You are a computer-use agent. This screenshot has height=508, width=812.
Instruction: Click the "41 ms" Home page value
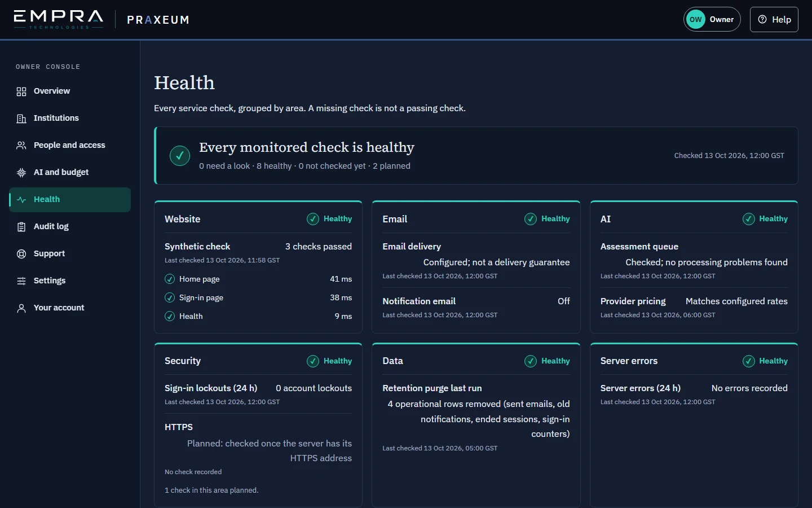341,279
